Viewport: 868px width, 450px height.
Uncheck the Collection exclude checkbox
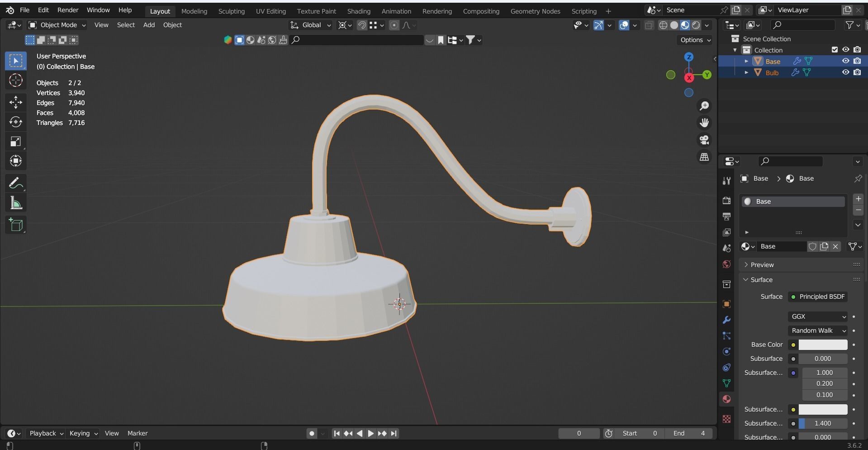pos(835,50)
